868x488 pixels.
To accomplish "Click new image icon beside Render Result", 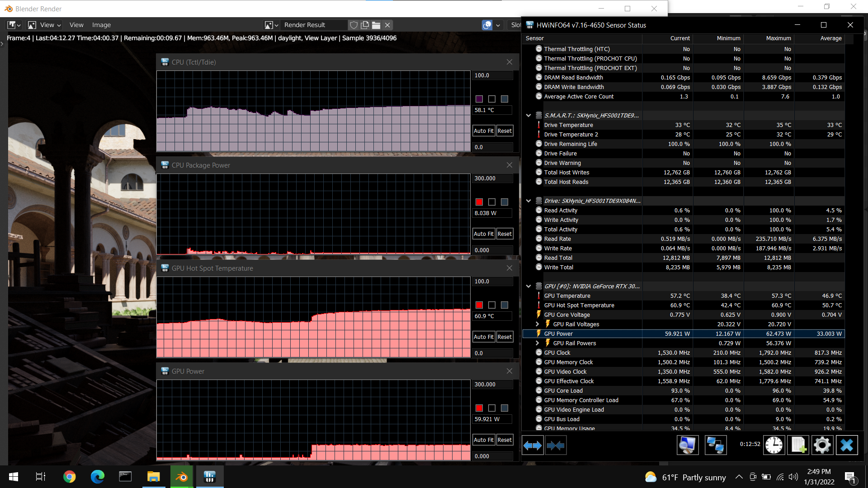I will [365, 25].
